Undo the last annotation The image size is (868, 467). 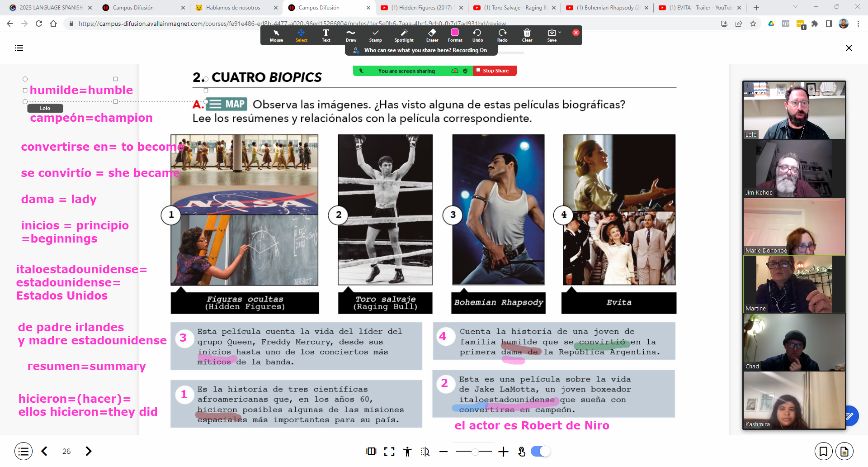point(477,35)
